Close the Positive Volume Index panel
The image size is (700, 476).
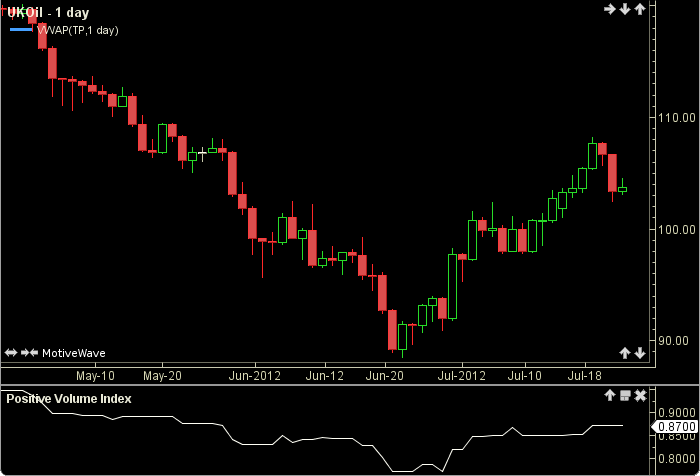640,395
